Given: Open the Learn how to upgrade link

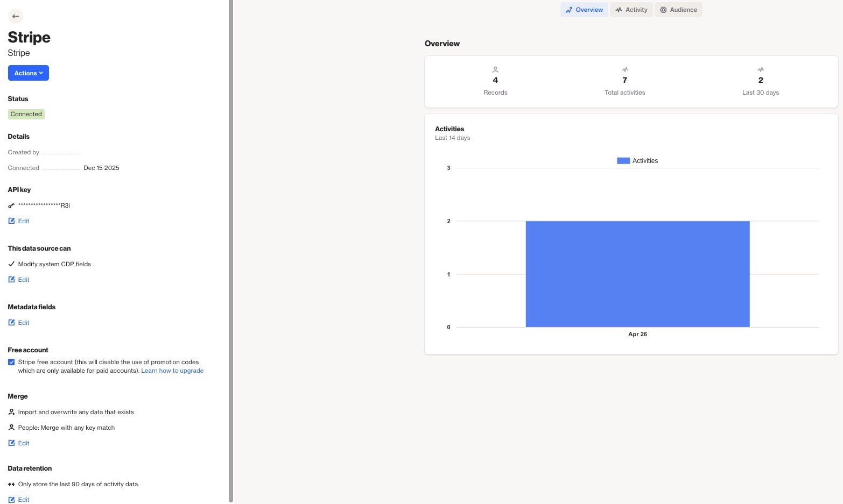Looking at the screenshot, I should 172,371.
